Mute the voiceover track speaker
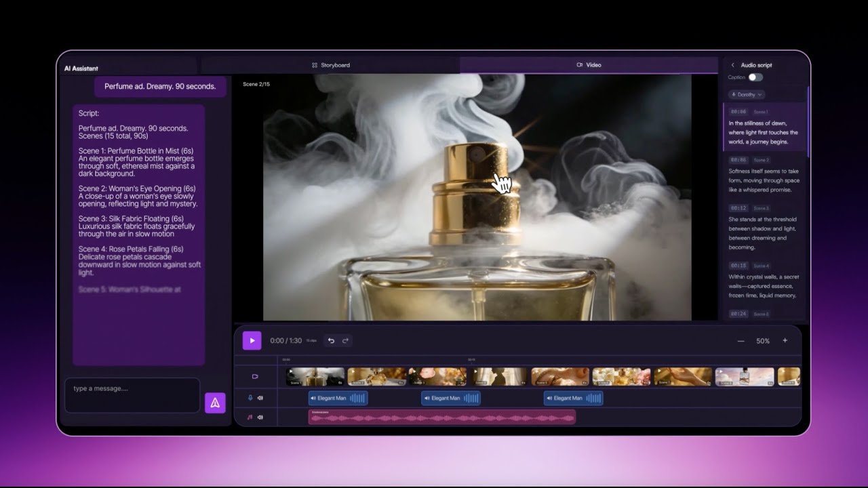This screenshot has height=488, width=868. [260, 398]
